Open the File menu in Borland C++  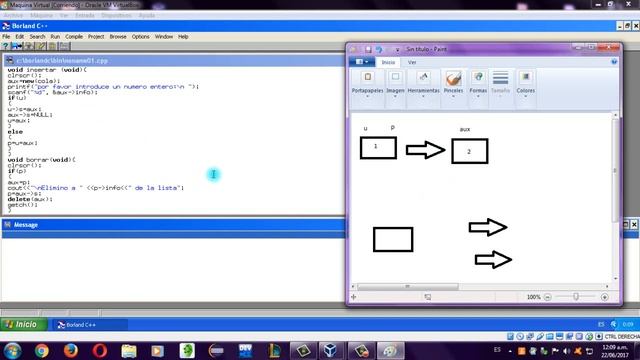(x=6, y=37)
